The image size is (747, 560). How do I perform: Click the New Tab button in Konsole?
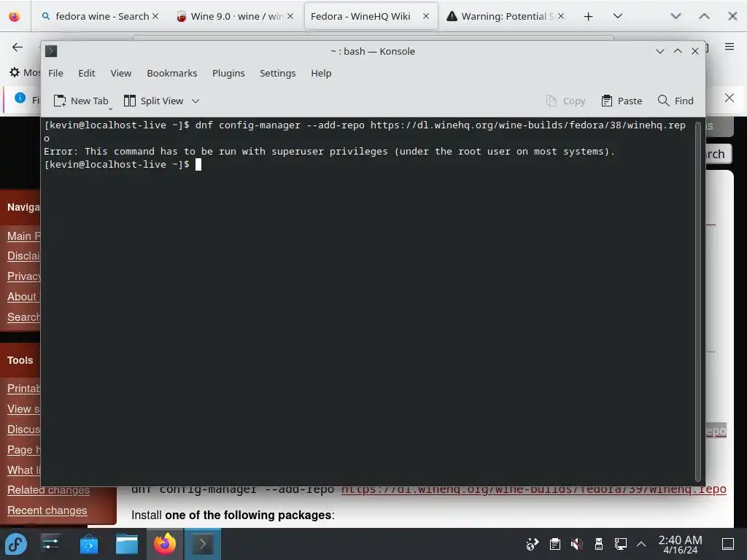82,101
